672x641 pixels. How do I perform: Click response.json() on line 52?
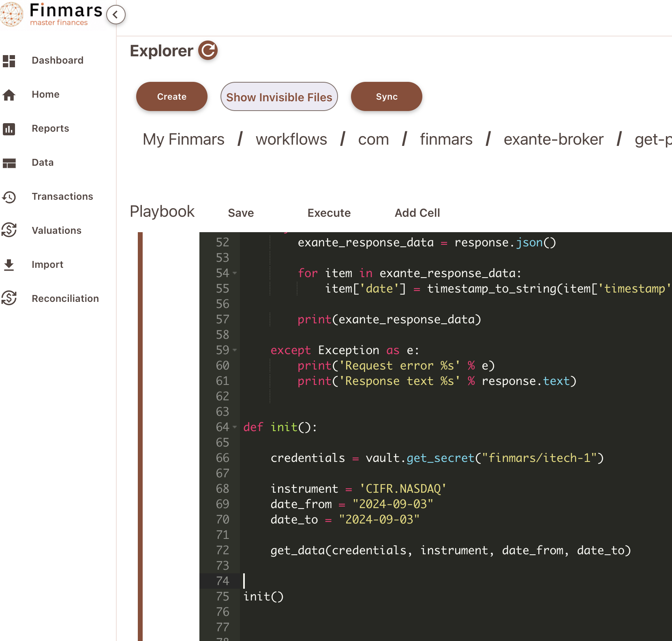click(x=505, y=242)
